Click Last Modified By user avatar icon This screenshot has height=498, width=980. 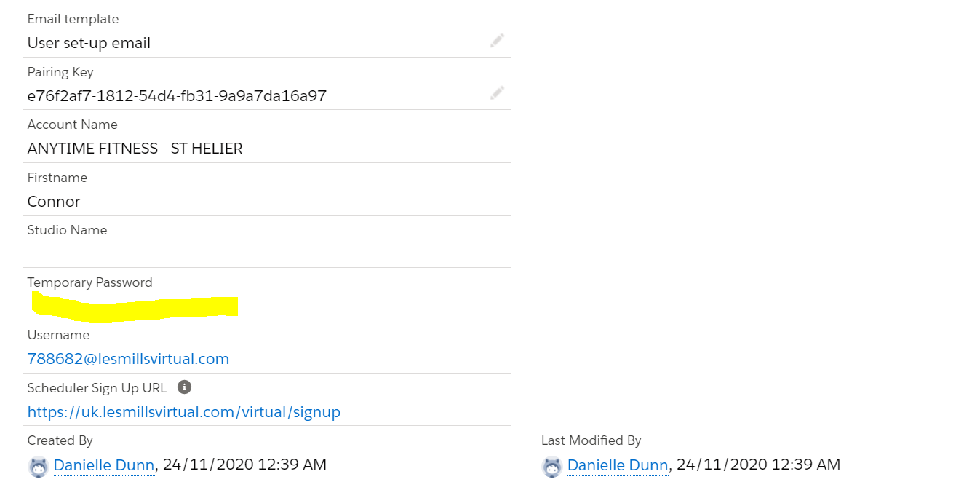point(552,467)
